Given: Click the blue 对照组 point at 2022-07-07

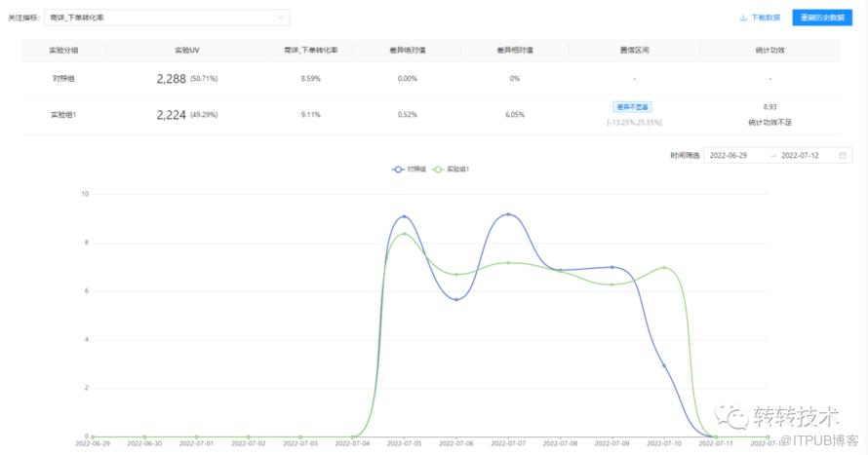Looking at the screenshot, I should tap(508, 214).
